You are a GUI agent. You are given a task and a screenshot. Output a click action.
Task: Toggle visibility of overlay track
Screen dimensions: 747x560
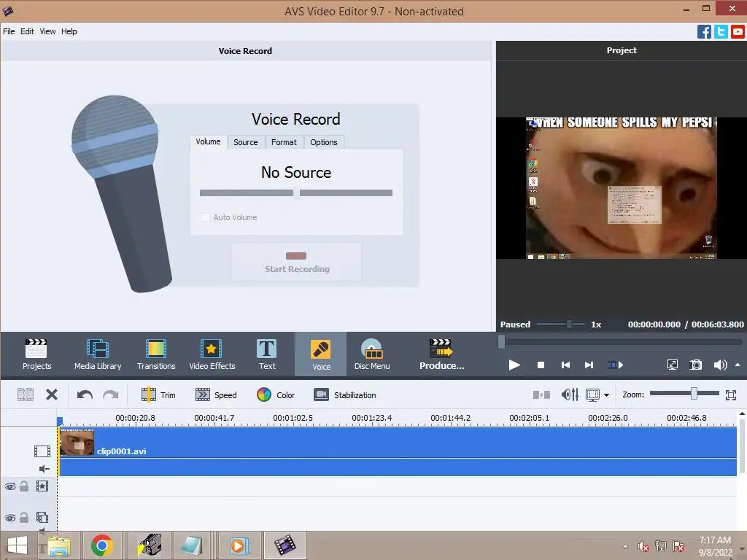coord(10,518)
